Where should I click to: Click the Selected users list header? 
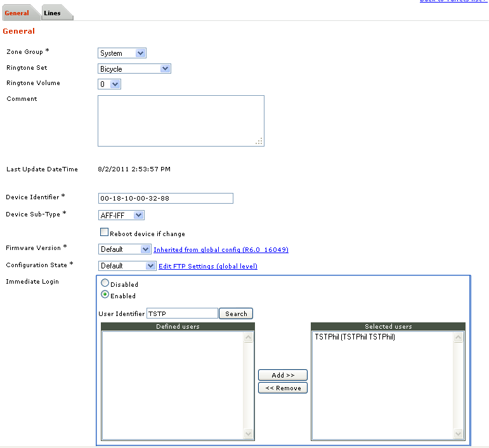click(x=388, y=327)
